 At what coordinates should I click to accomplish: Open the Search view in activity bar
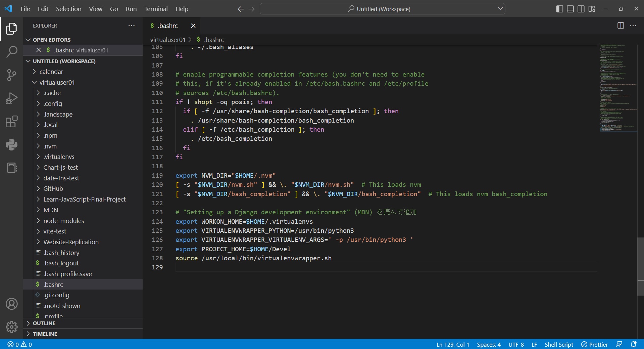12,52
